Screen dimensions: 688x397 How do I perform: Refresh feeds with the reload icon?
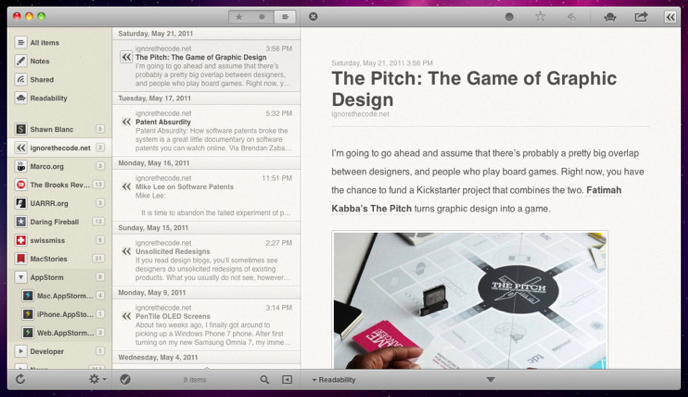[x=20, y=379]
